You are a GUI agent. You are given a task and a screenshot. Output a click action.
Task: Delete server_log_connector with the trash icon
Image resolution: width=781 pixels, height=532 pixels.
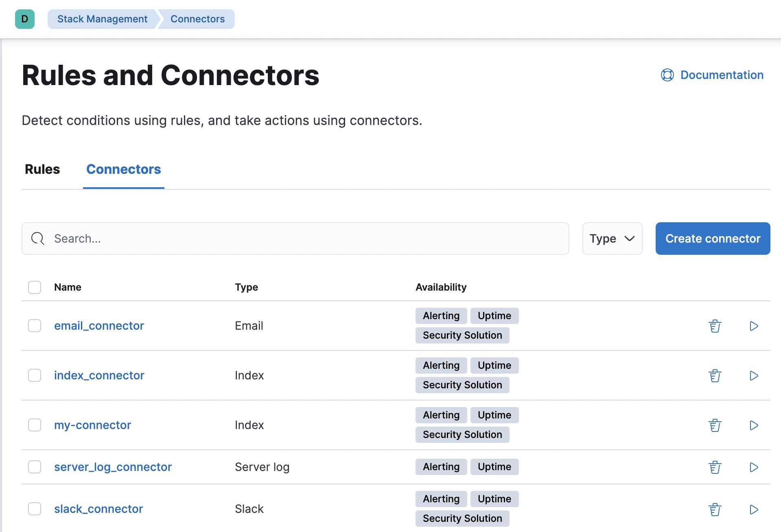point(715,467)
